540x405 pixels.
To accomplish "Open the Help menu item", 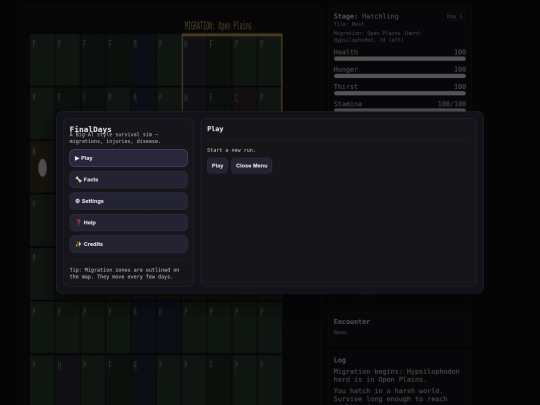I will pos(128,222).
